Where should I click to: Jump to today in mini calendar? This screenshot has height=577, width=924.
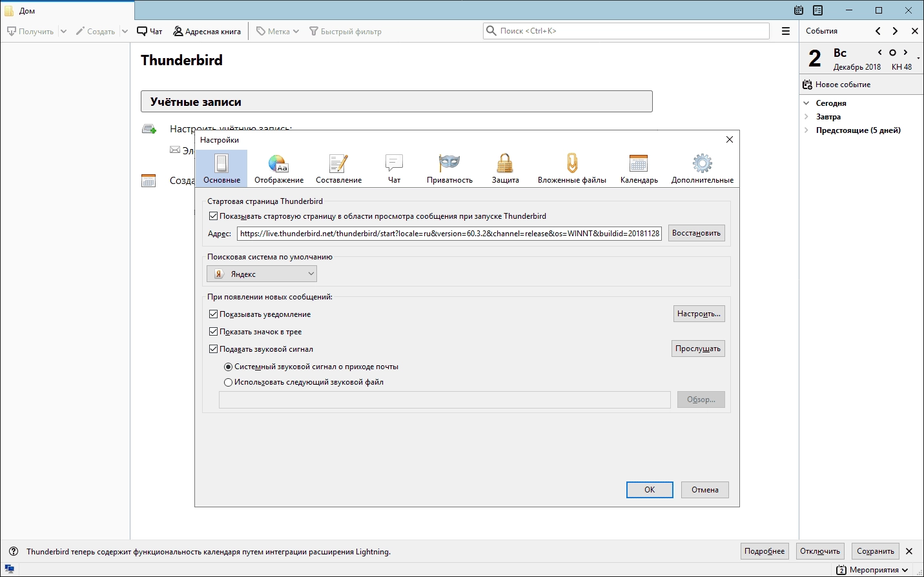(892, 52)
